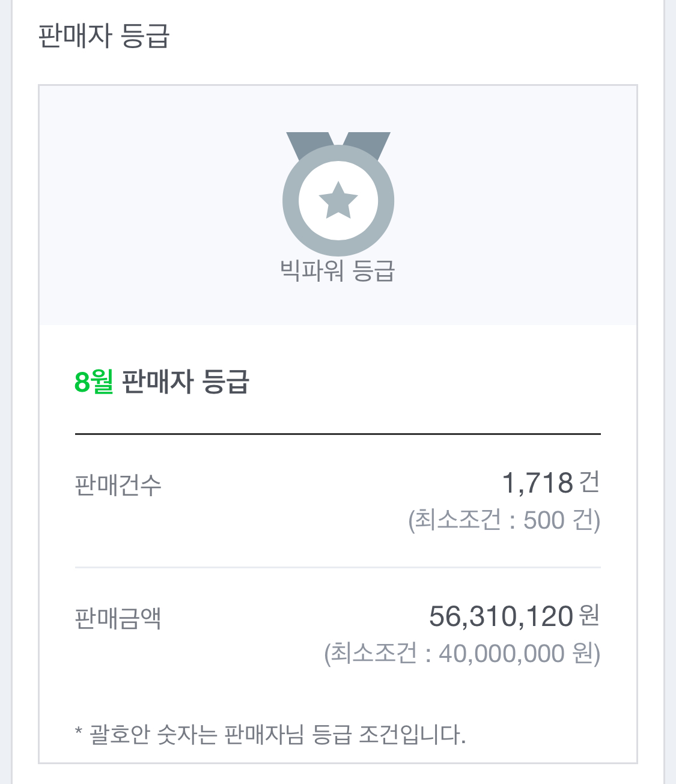Image resolution: width=676 pixels, height=784 pixels.
Task: Click the asterisk before the footnote
Action: pos(79,732)
